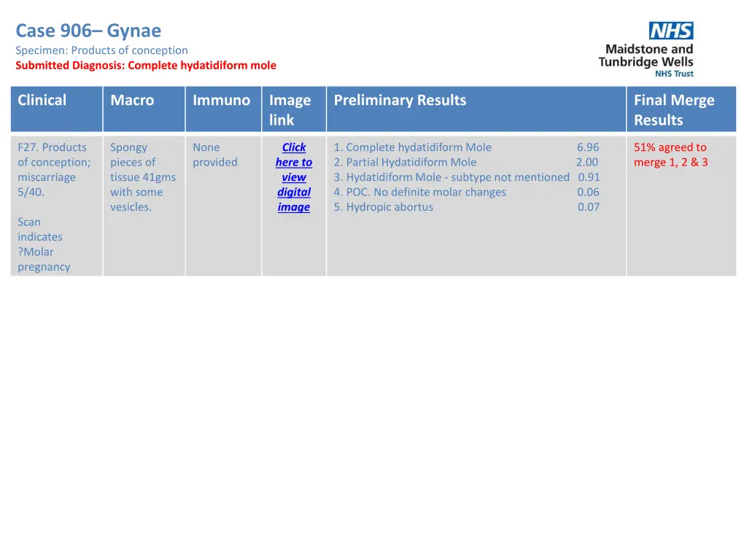Click the 'Clinical' column header
Viewport: 747px width, 560px height.
pos(57,109)
